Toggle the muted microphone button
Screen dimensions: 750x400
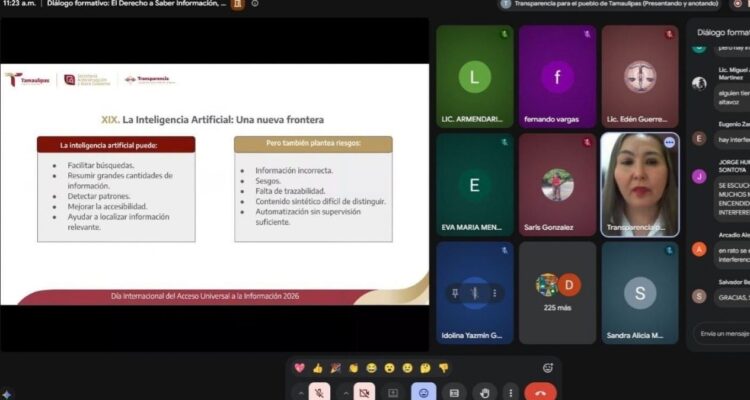click(319, 392)
